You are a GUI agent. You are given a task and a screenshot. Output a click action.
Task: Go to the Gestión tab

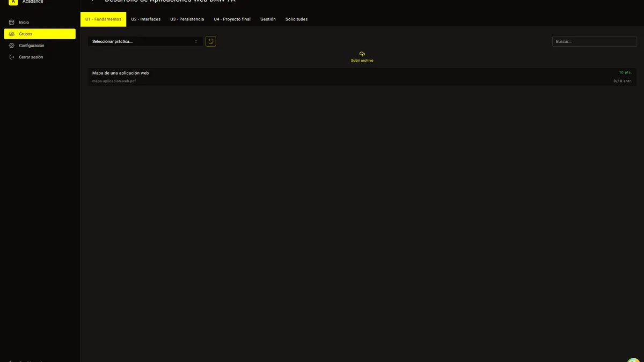(268, 19)
